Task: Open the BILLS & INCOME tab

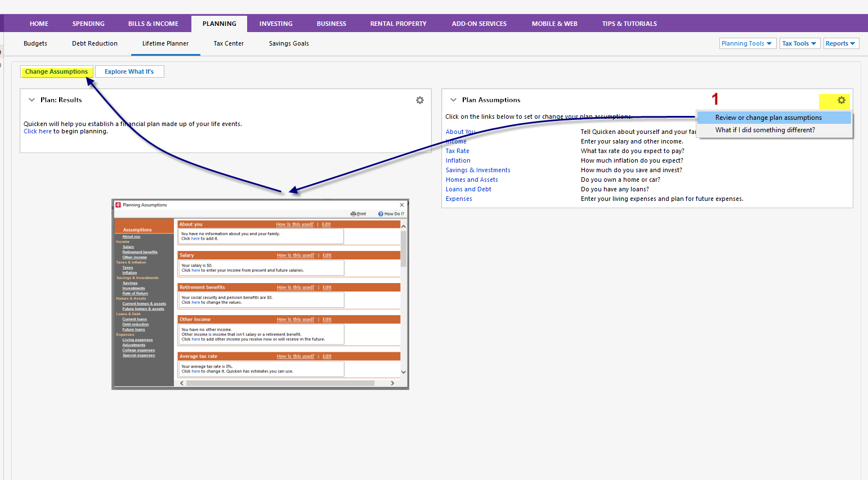Action: pyautogui.click(x=153, y=24)
